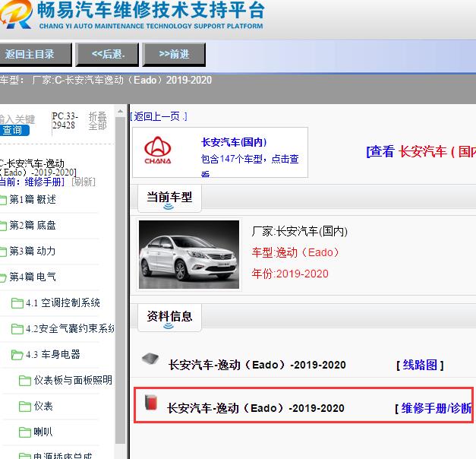Click the folder icon beside 喇叭
Viewport: 476px width, 459px height.
pyautogui.click(x=25, y=432)
